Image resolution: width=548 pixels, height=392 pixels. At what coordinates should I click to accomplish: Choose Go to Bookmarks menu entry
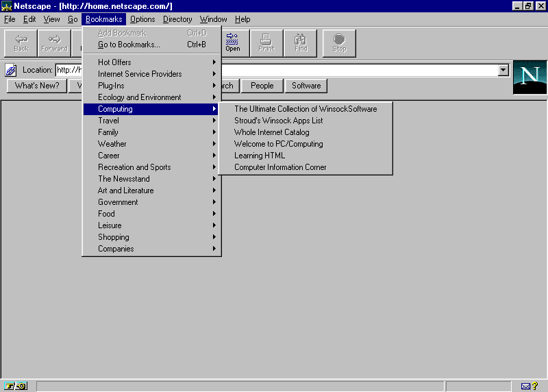click(152, 45)
